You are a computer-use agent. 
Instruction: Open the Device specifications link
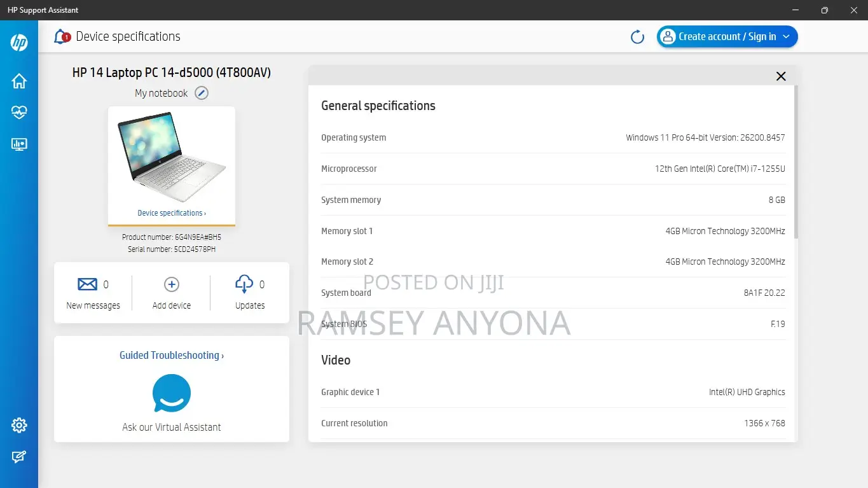[172, 213]
